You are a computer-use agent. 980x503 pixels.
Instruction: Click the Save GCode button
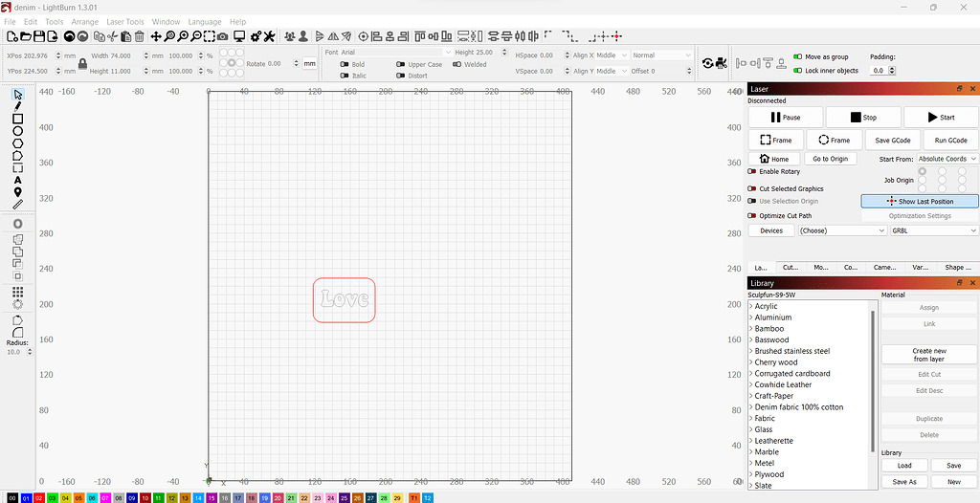(x=893, y=141)
